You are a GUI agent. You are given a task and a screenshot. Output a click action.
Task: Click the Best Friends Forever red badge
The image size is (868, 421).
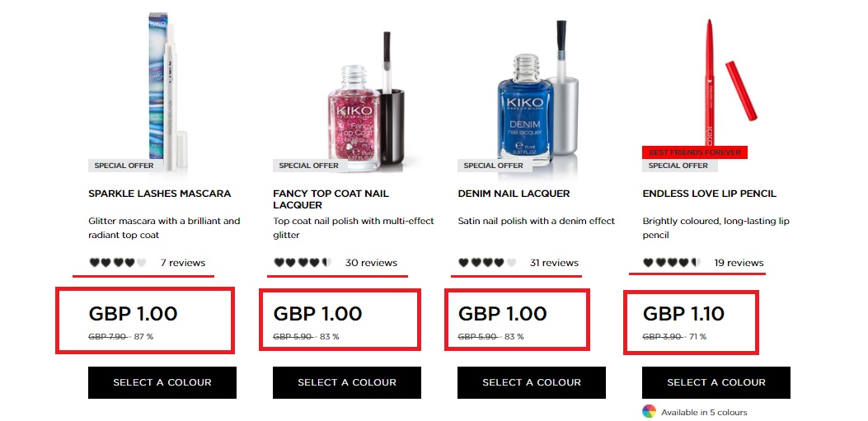pyautogui.click(x=695, y=152)
